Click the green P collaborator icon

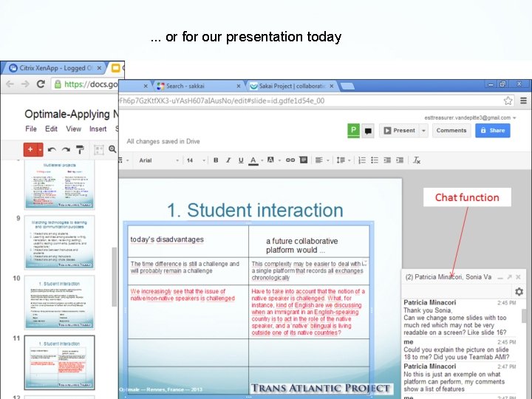[353, 130]
